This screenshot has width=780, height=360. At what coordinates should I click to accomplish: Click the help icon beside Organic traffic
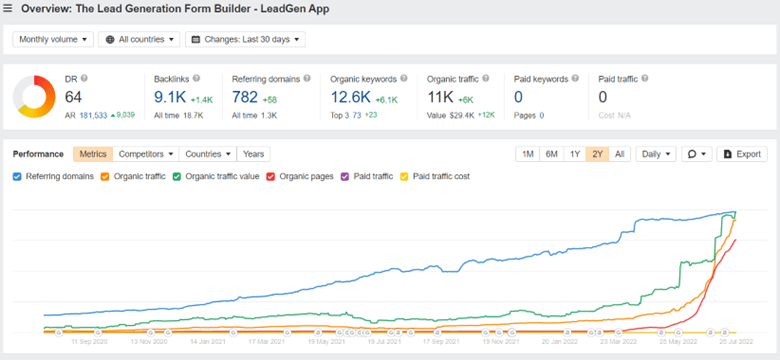(x=486, y=79)
